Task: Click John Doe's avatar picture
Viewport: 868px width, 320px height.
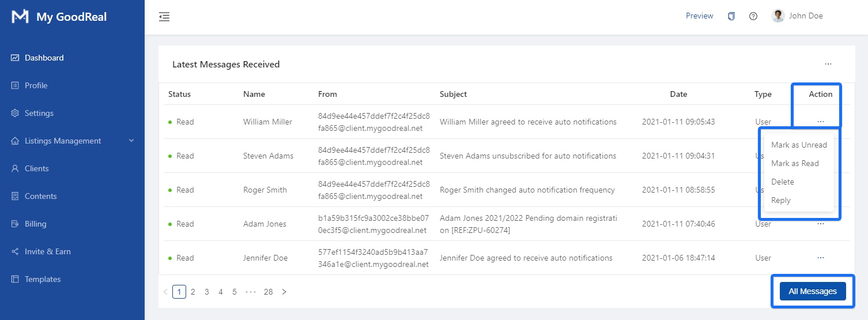Action: click(x=778, y=16)
